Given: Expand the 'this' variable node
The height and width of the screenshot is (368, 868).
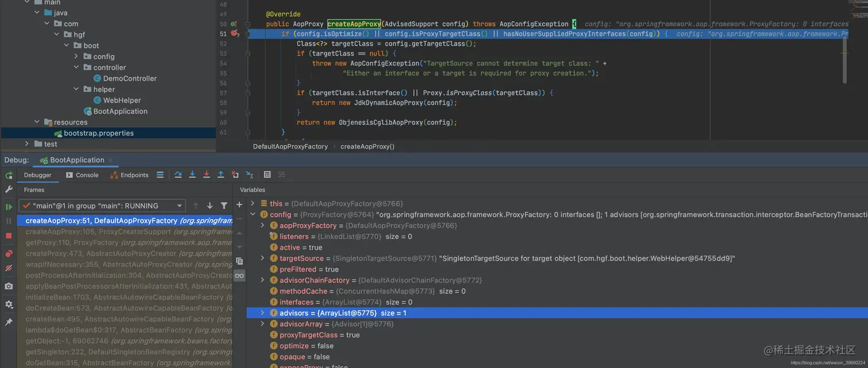Looking at the screenshot, I should pyautogui.click(x=253, y=203).
